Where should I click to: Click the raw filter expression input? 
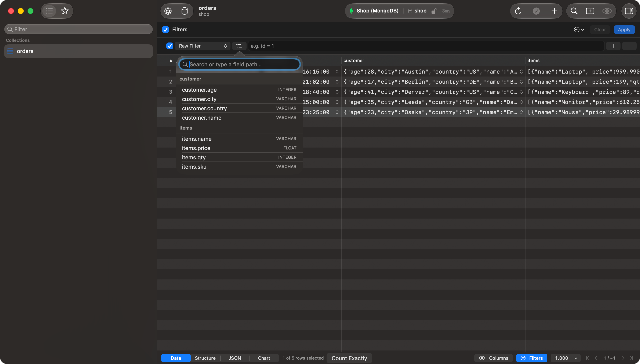(x=426, y=46)
